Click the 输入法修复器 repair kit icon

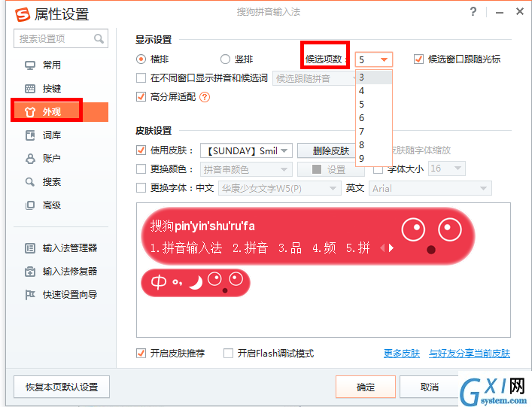tap(30, 272)
